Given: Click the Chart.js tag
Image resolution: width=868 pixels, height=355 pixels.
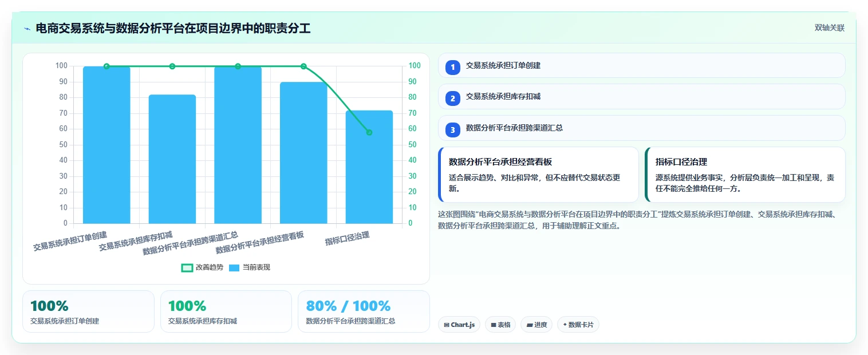Looking at the screenshot, I should pos(459,325).
